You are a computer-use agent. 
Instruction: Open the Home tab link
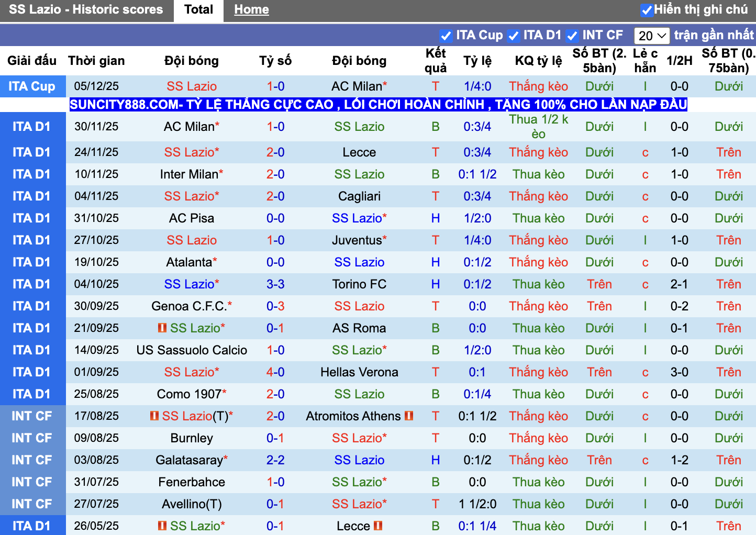pos(251,9)
